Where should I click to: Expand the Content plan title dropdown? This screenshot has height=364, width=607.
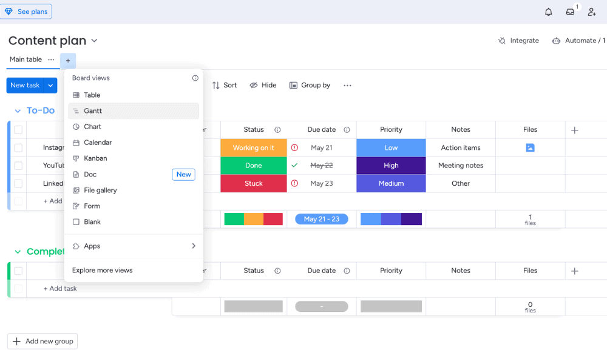94,41
